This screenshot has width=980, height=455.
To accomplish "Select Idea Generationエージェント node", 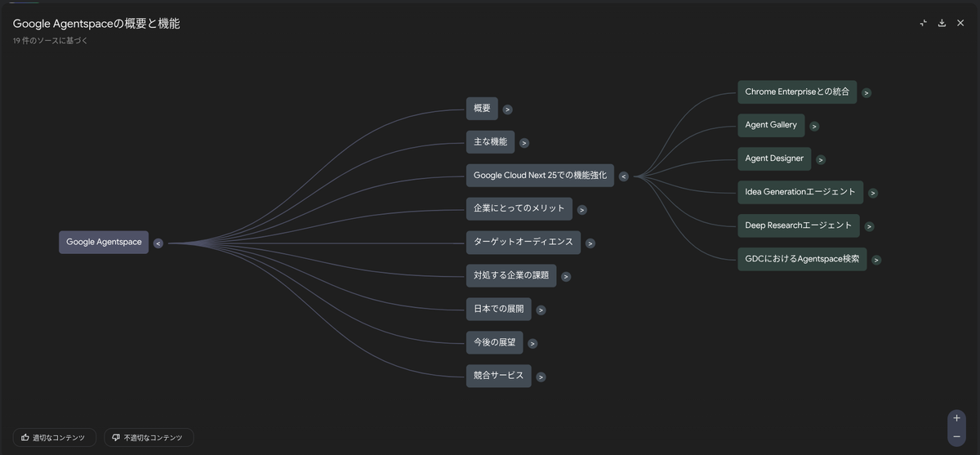I will [x=800, y=192].
